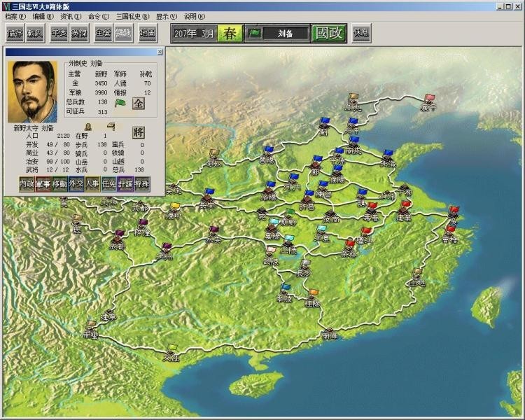Click the 储存 save toolbar button
The image size is (525, 420).
click(x=15, y=33)
